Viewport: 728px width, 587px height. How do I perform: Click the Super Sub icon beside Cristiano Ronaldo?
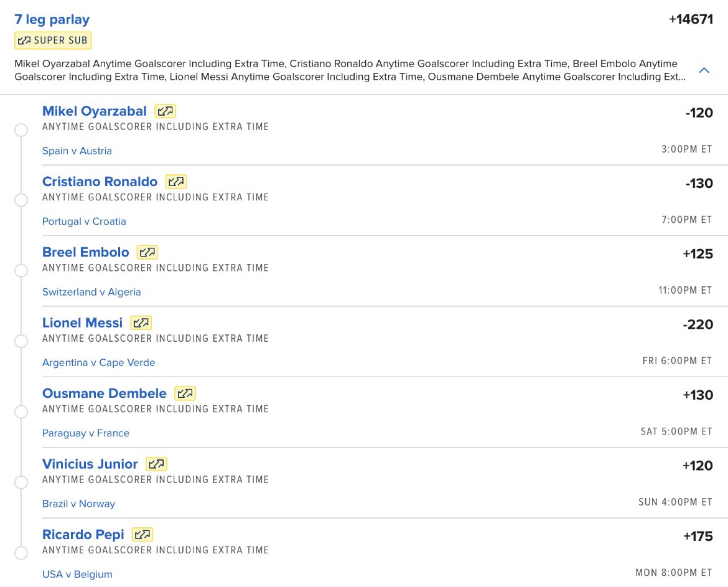[176, 182]
